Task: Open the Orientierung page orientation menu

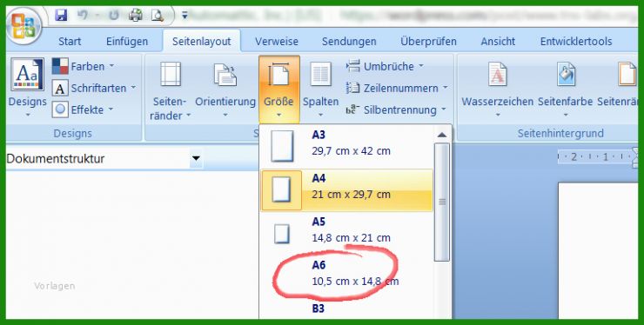Action: 225,90
